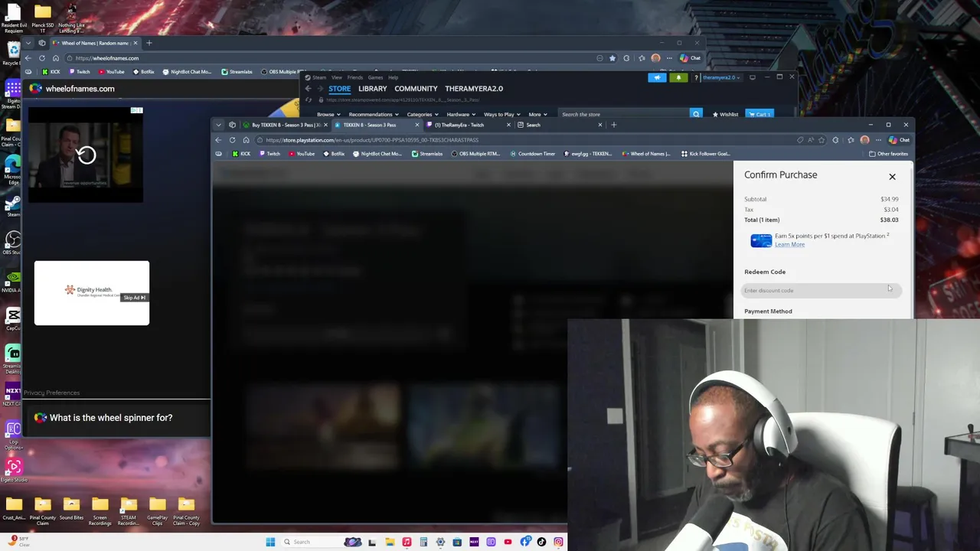Expand Steam More dropdown
Image resolution: width=980 pixels, height=551 pixels.
point(537,115)
